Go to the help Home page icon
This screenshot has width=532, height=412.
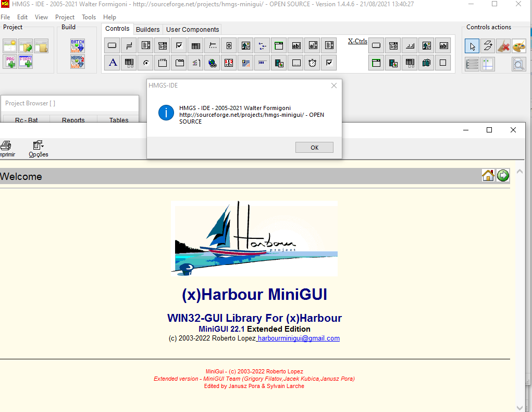pyautogui.click(x=488, y=176)
